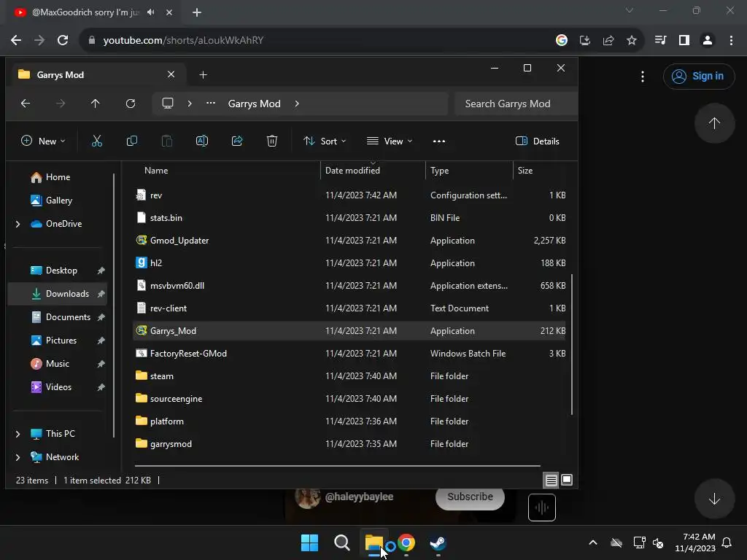Sort by the Name column header
Screen dimensions: 747x560
[x=156, y=171]
